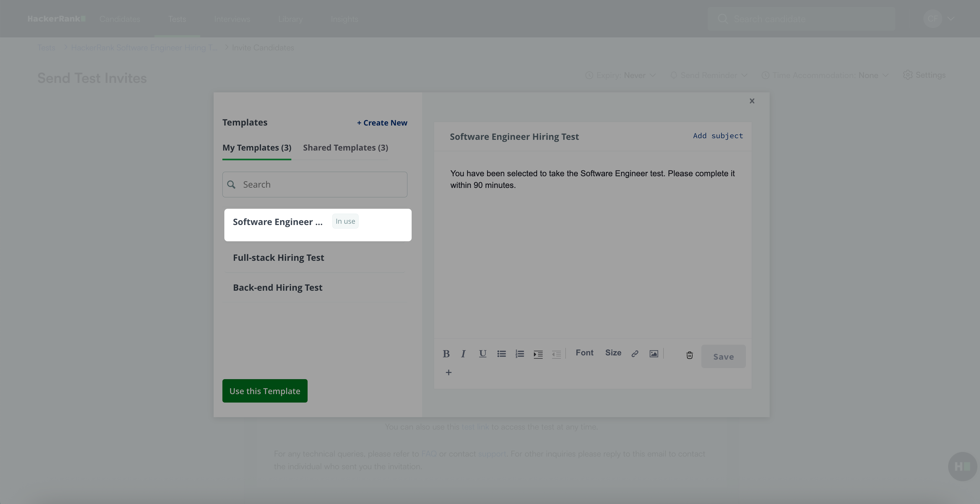Select Full-stack Hiring Test template
Viewport: 980px width, 504px height.
278,258
